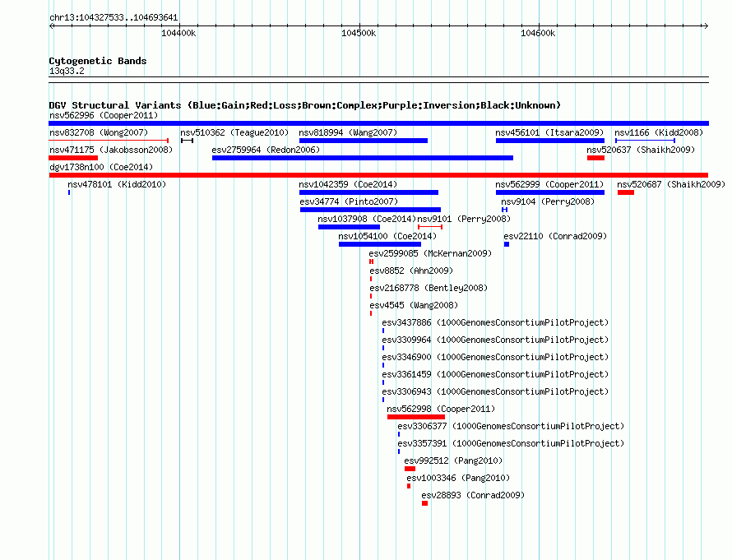
Task: Click the 13q33.2 cytogenetic band label
Action: (x=67, y=71)
